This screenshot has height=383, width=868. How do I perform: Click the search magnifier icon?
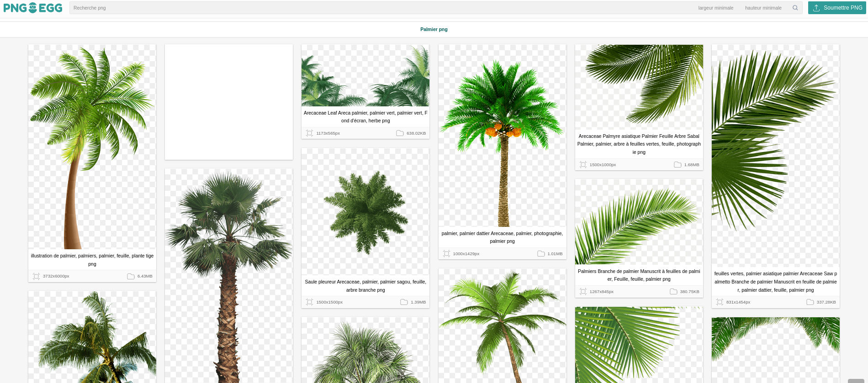click(x=795, y=8)
